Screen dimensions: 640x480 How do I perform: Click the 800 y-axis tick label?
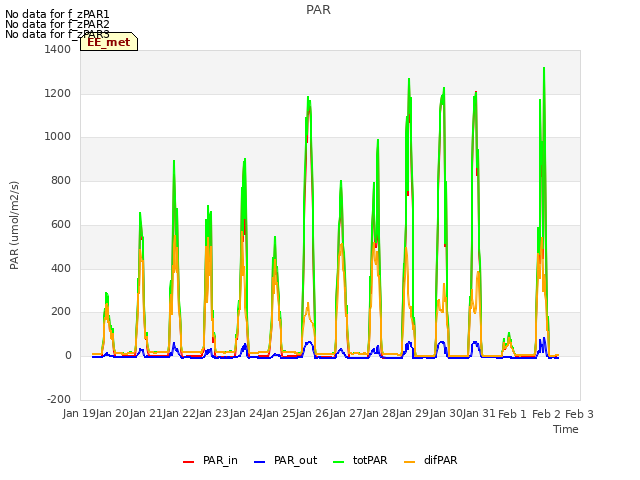click(61, 180)
